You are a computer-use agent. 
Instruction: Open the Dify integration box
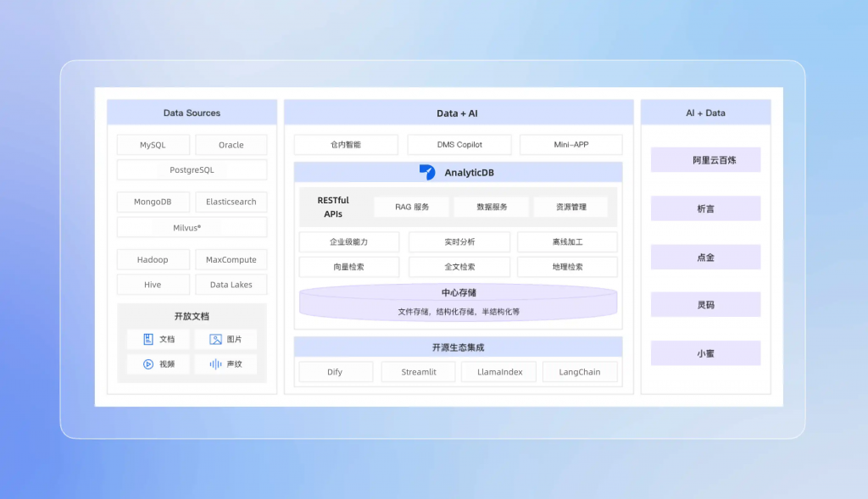[x=335, y=372]
